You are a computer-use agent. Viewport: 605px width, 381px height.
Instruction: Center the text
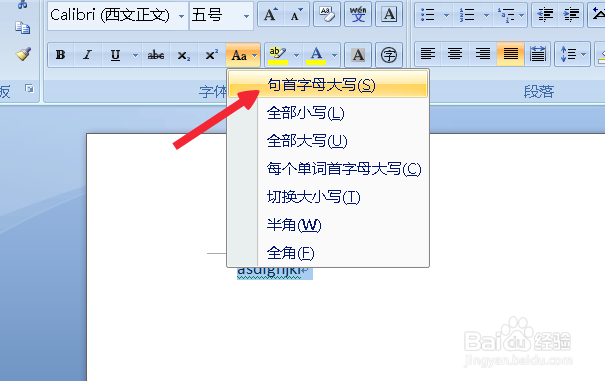(455, 54)
